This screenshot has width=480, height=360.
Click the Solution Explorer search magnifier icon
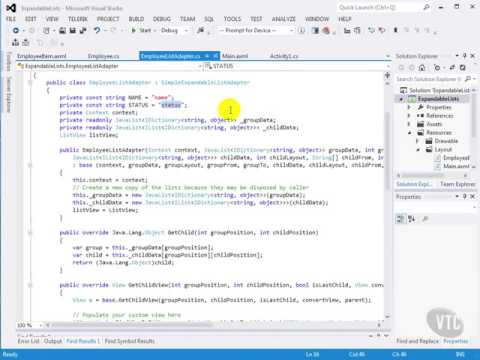[x=468, y=79]
